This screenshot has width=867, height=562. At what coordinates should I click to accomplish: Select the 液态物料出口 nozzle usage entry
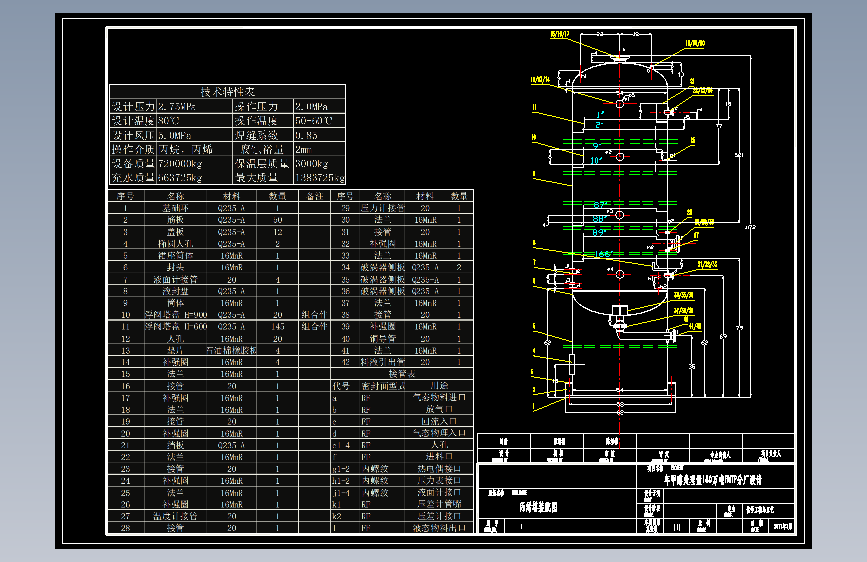440,527
